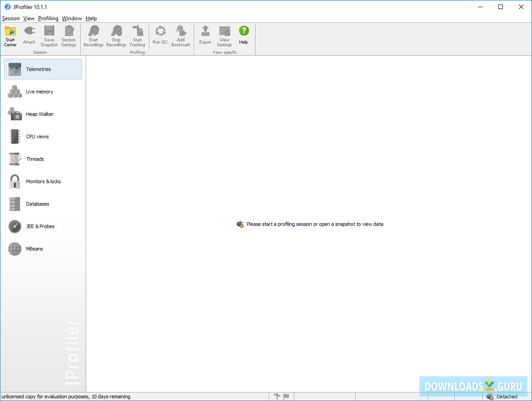532x401 pixels.
Task: Open View Settings from toolbar
Action: point(224,36)
